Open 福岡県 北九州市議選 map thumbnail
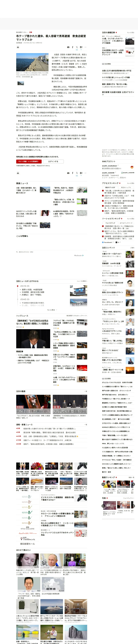 click(53, 585)
